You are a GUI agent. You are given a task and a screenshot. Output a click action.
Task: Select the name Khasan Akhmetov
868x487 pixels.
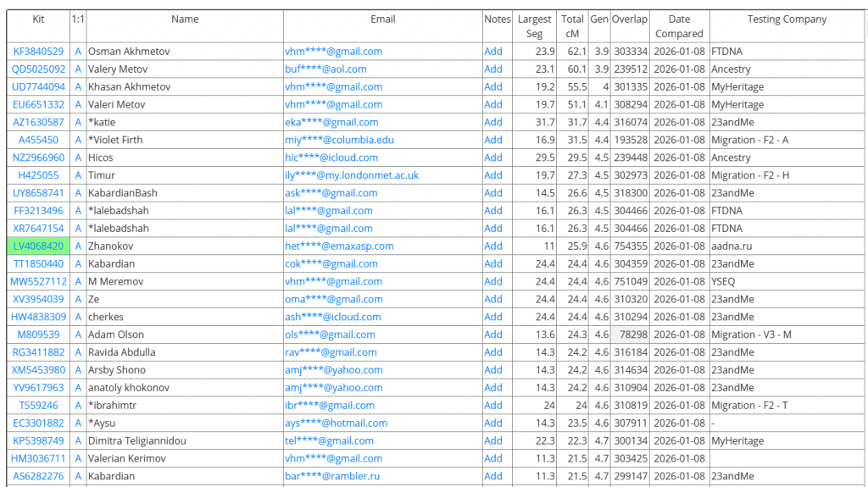click(x=130, y=87)
